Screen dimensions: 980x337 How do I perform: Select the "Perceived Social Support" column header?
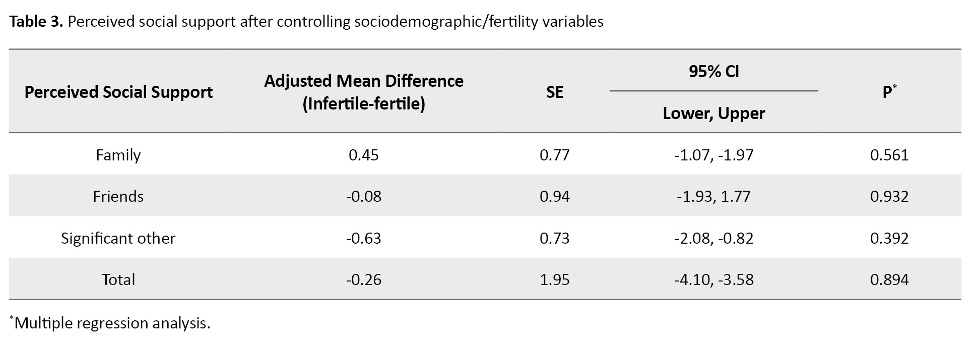pos(118,92)
